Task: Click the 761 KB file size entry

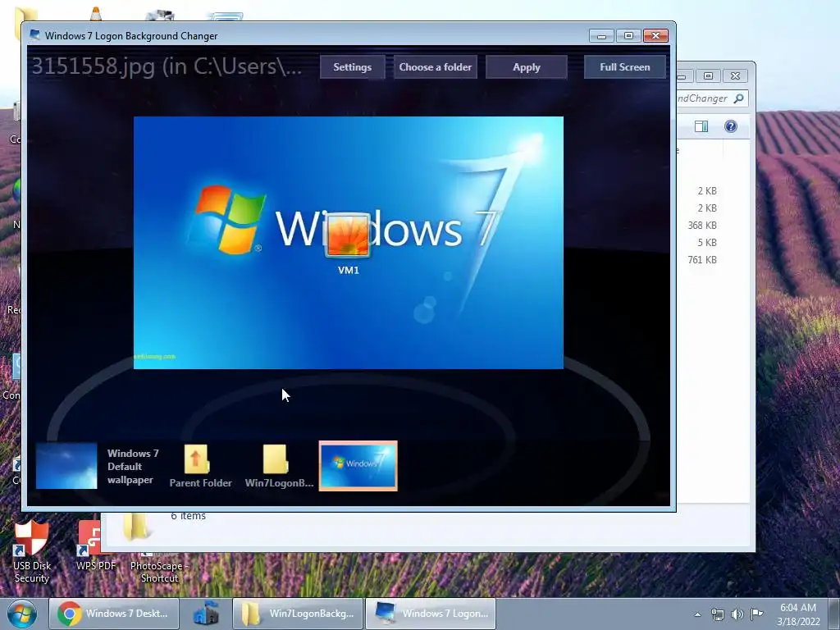Action: pyautogui.click(x=702, y=260)
